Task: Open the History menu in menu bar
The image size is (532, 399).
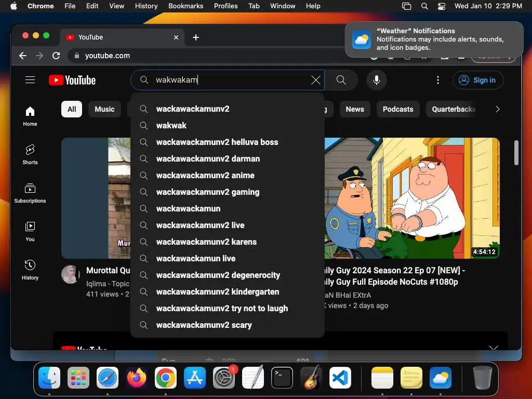Action: pos(146,6)
